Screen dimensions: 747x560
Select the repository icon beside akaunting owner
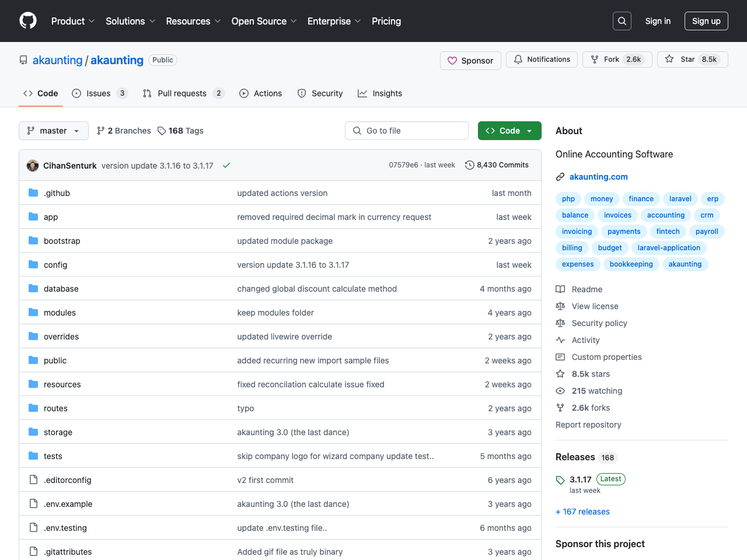23,60
